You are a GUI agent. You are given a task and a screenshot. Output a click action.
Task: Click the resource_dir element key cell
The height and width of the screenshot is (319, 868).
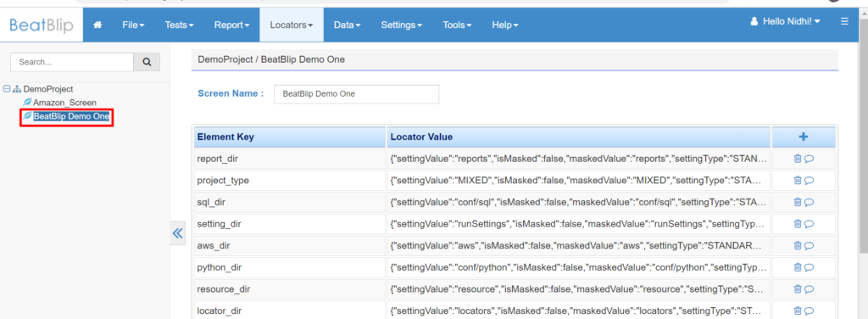(290, 289)
